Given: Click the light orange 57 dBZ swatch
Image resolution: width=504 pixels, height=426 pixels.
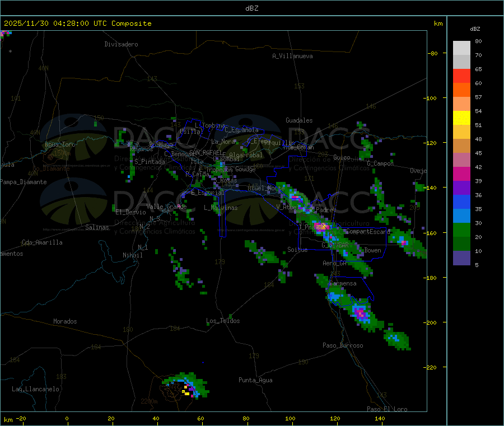Looking at the screenshot, I should pyautogui.click(x=461, y=104).
